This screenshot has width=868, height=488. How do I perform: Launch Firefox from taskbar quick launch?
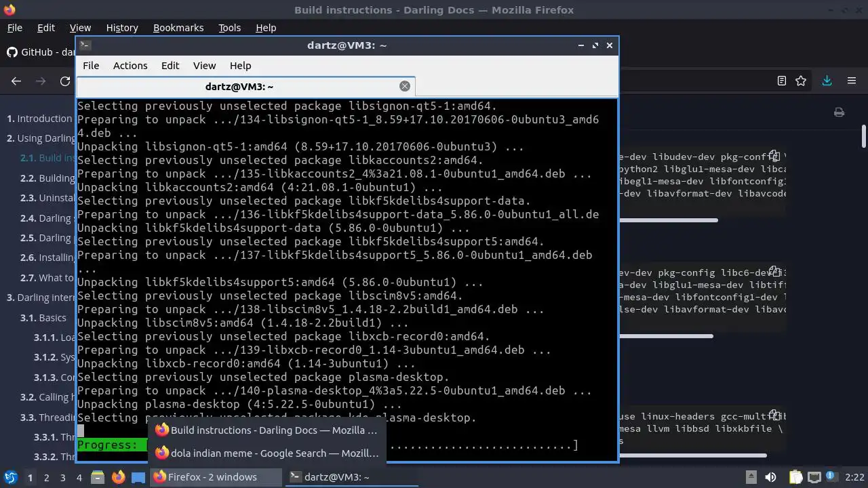[x=119, y=477]
